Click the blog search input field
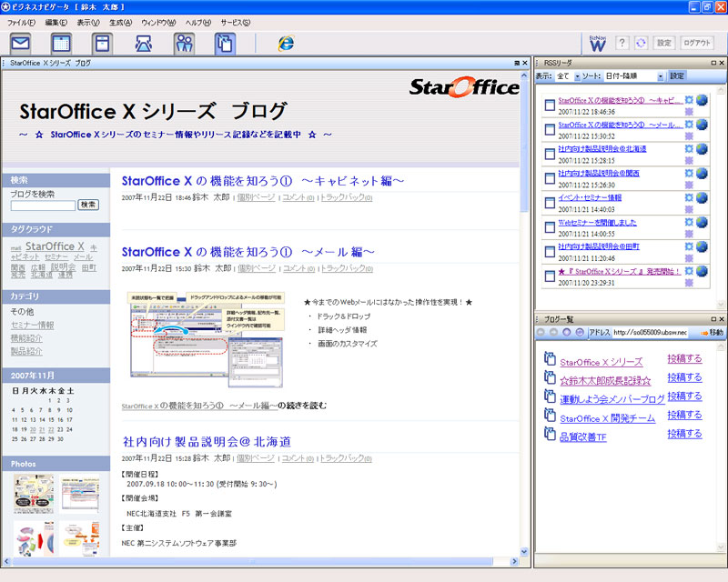Screen dimensions: 728x582 [x=43, y=206]
